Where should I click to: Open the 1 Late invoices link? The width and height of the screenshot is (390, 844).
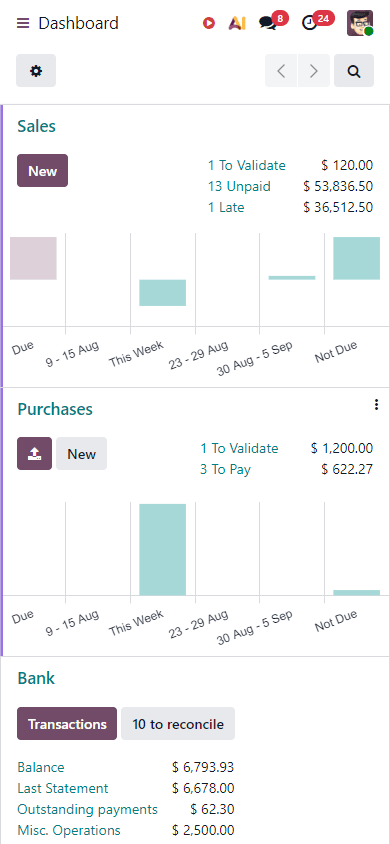point(226,207)
